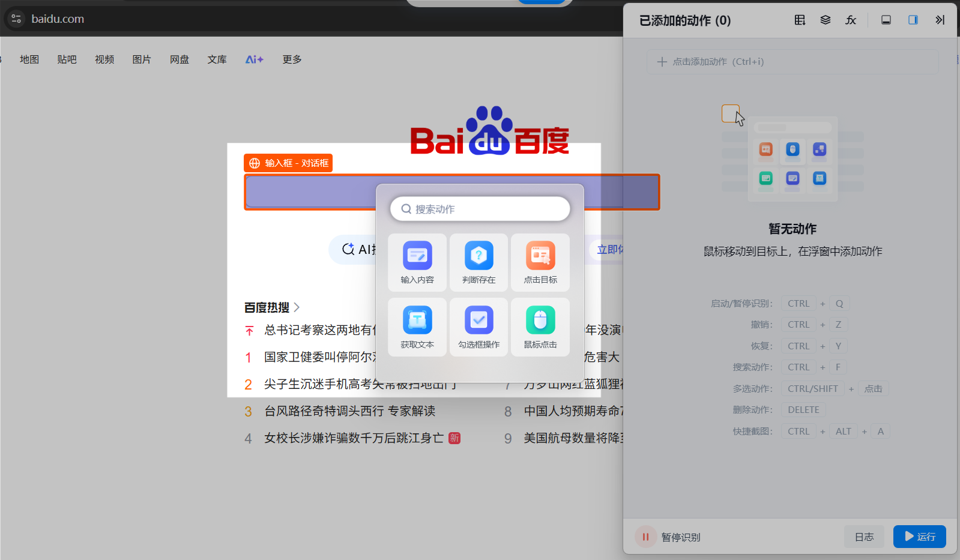Image resolution: width=960 pixels, height=560 pixels.
Task: Open the AI+ nav icon
Action: 255,59
